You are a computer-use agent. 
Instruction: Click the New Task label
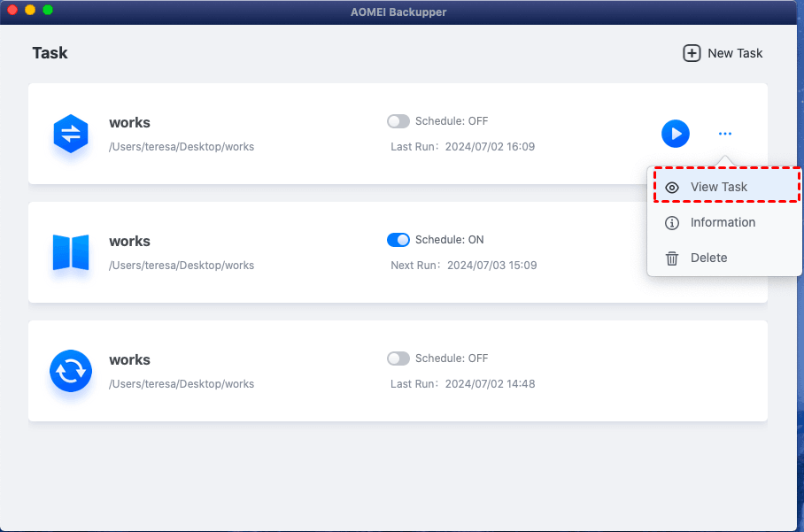tap(735, 53)
